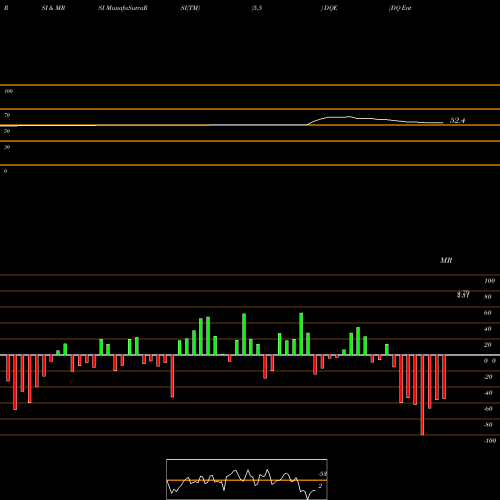Click the 58 label in mini chart

323,474
